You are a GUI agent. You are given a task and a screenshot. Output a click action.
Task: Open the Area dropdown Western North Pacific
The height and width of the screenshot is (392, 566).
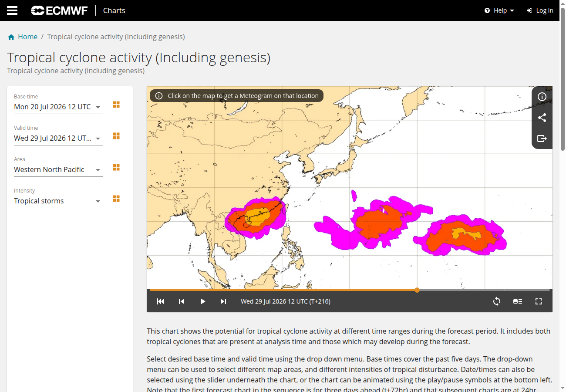pos(58,169)
